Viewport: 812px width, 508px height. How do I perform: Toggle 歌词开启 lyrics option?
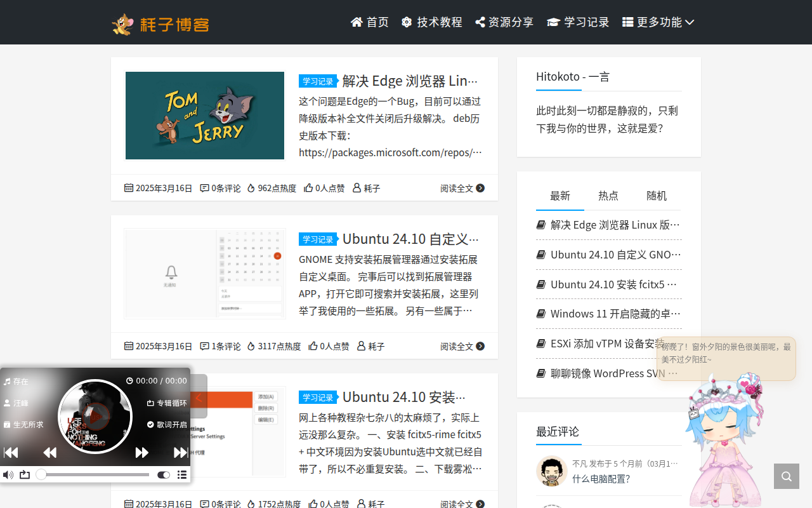point(167,424)
